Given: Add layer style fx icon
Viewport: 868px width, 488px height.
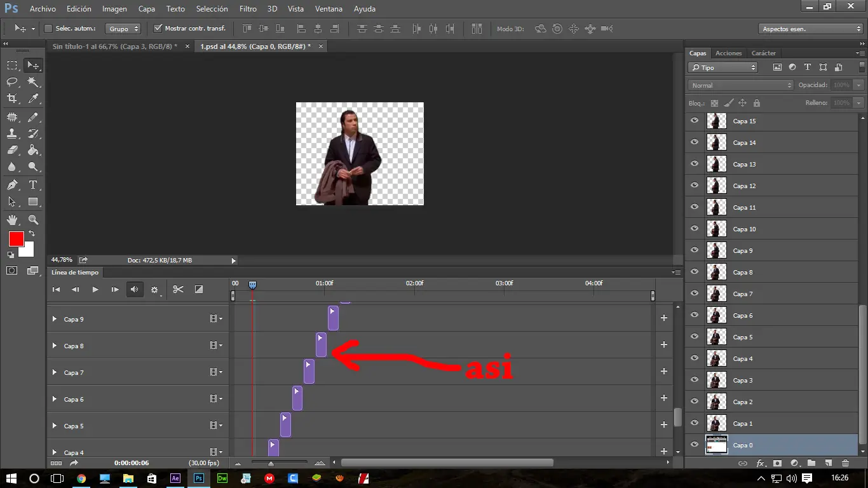Looking at the screenshot, I should pyautogui.click(x=760, y=464).
